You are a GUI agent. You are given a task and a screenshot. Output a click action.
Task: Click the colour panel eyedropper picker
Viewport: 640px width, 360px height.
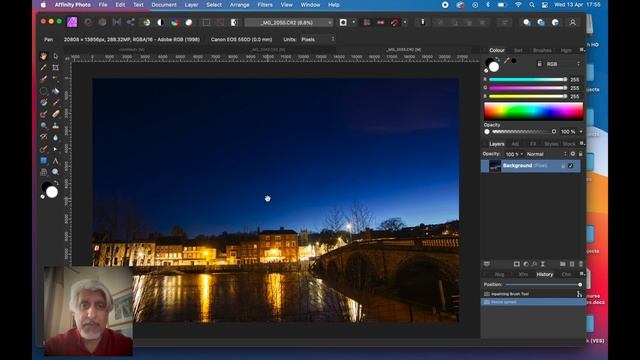tap(507, 61)
